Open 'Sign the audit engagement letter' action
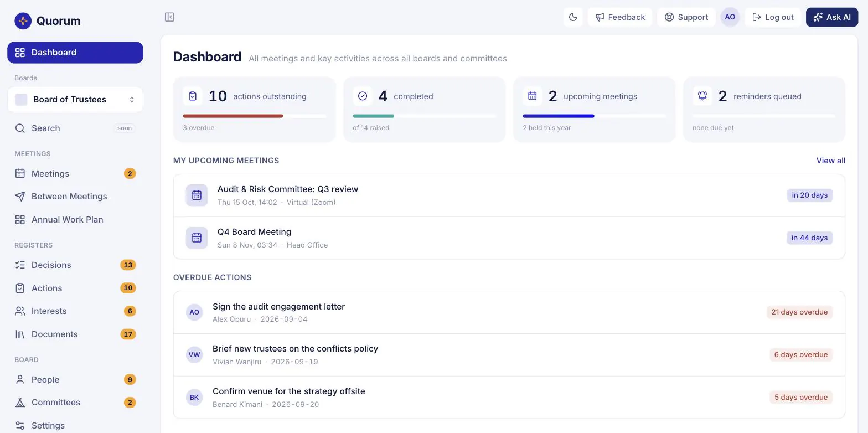 coord(509,312)
